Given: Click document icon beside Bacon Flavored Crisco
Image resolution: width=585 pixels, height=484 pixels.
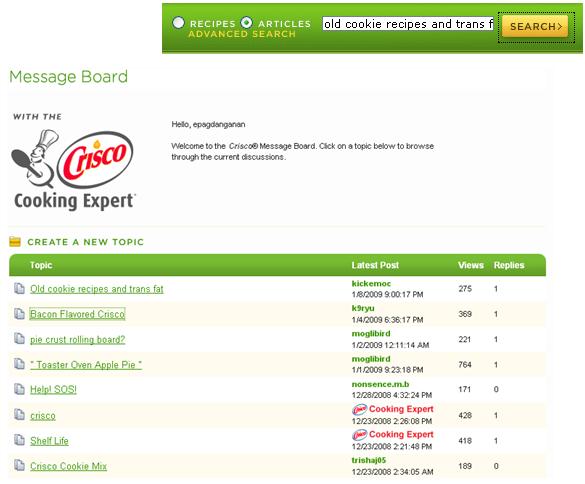Looking at the screenshot, I should click(19, 314).
